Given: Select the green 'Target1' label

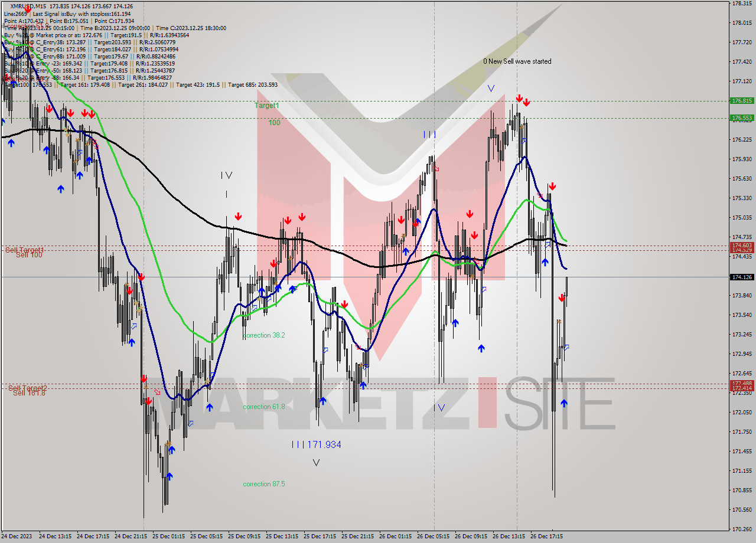Looking at the screenshot, I should (267, 106).
